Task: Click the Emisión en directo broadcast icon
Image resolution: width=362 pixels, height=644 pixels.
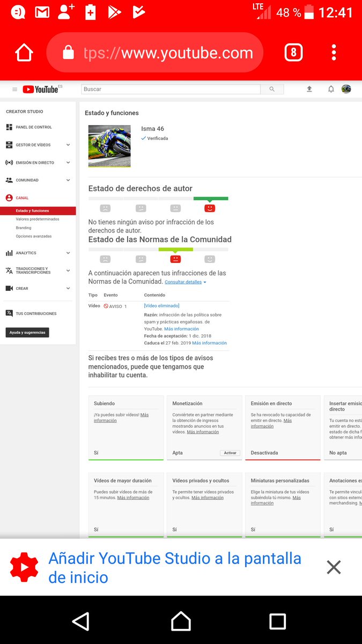Action: click(x=9, y=163)
